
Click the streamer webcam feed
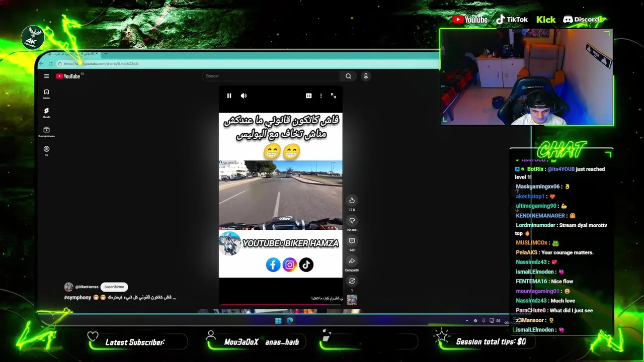coord(527,76)
